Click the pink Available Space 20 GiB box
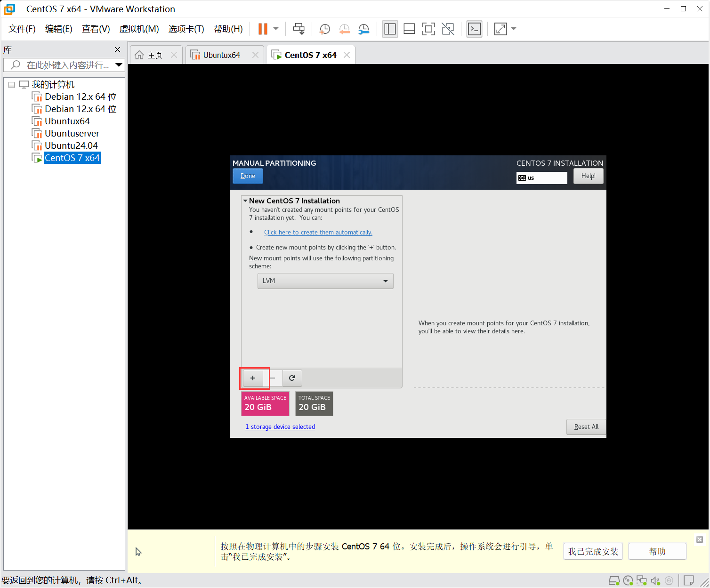710x588 pixels. 265,404
